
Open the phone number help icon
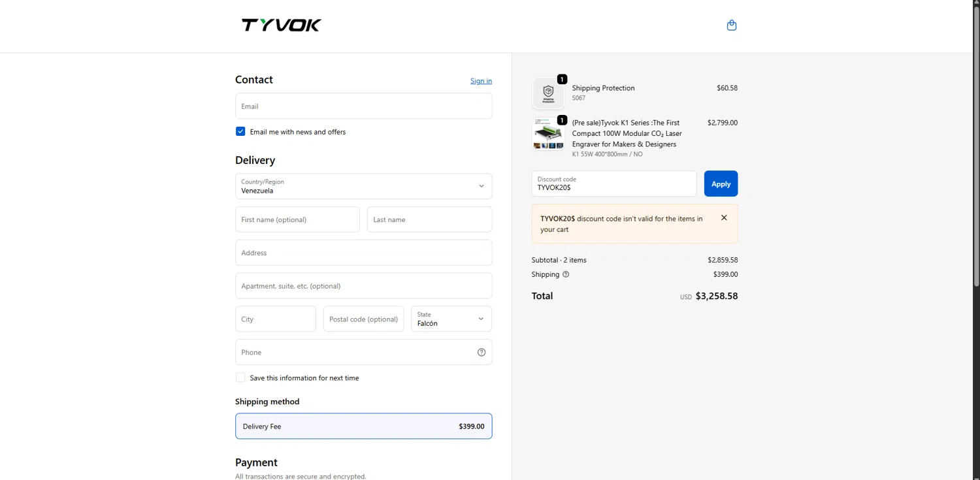(x=482, y=352)
